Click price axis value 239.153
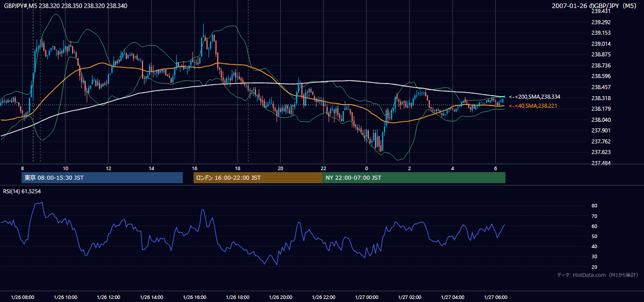 (601, 33)
